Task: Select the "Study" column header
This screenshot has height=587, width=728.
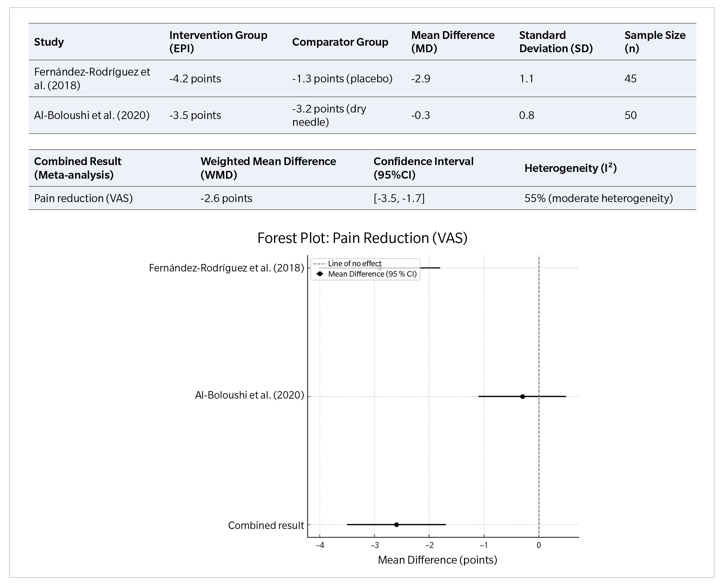Action: [49, 42]
